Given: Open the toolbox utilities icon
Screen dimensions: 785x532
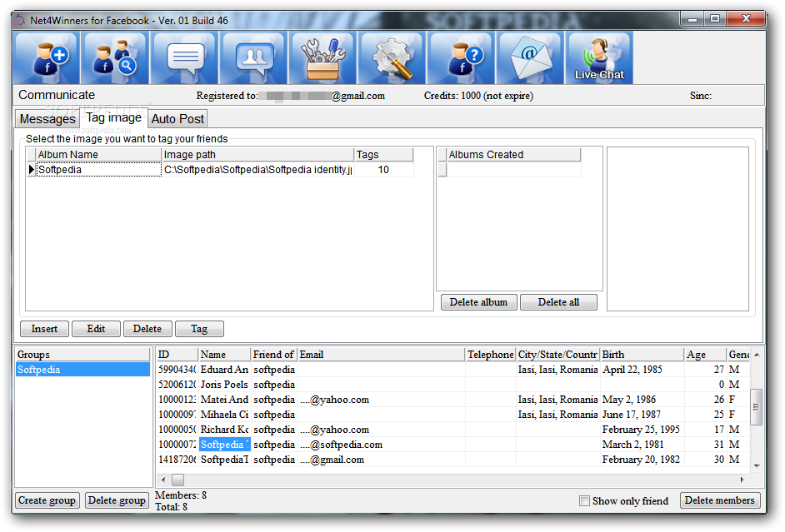Looking at the screenshot, I should 322,58.
